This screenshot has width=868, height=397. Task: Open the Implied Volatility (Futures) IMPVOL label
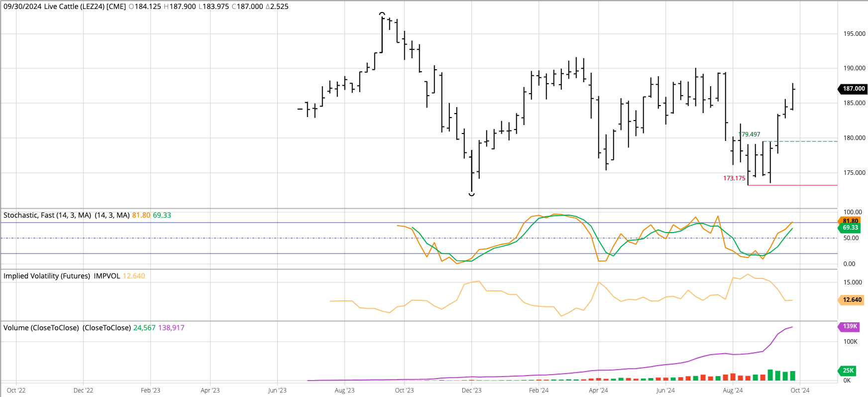62,276
